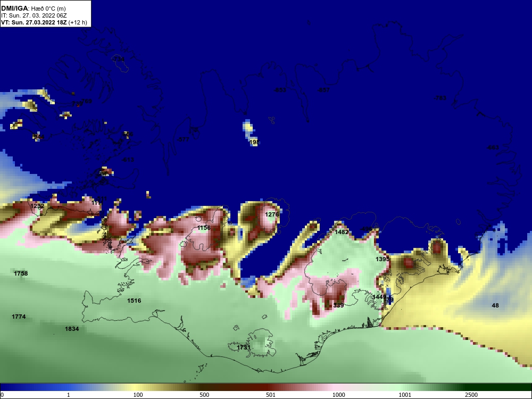Click the 'IT: Sun. 27. 03. 2022 06Z' line
The height and width of the screenshot is (399, 532).
[x=34, y=15]
